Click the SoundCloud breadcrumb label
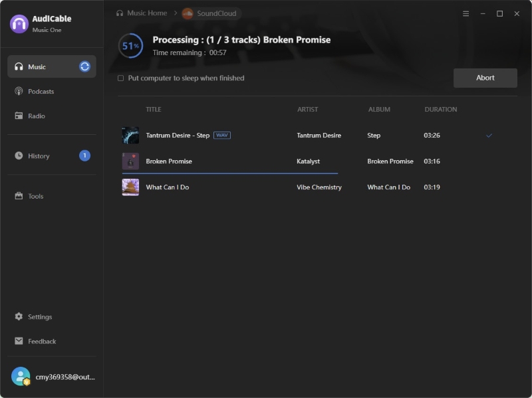 coord(217,13)
